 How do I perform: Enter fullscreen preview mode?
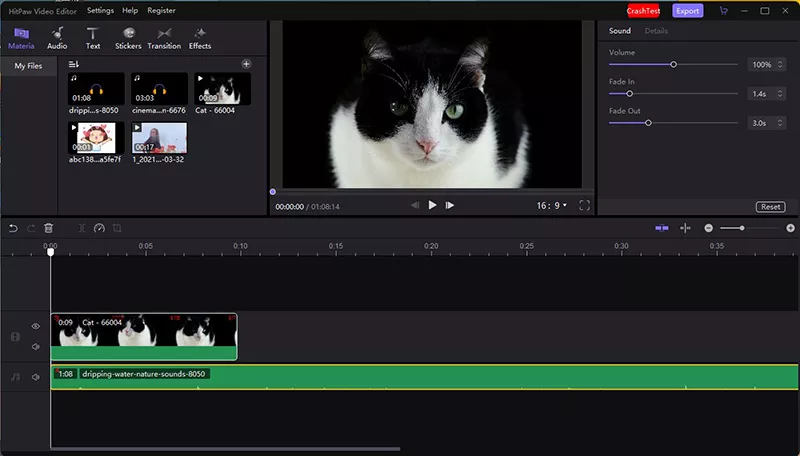click(x=585, y=205)
